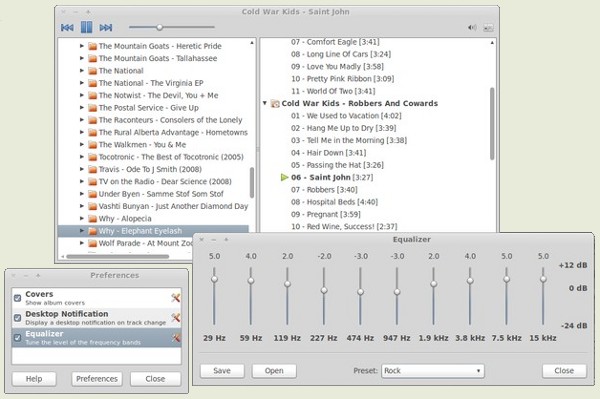Select track 09 - Love You Madly
Viewport: 600px width, 399px height.
coord(337,66)
